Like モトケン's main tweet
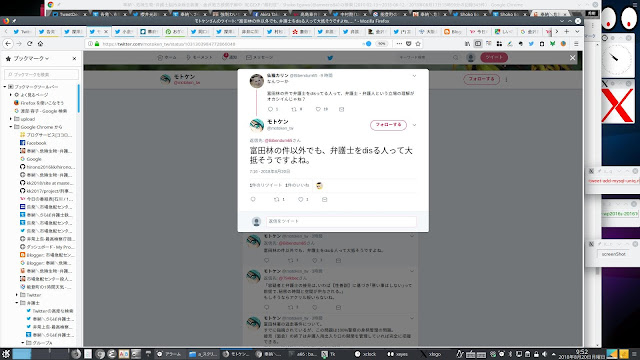640x360 pixels. pyautogui.click(x=301, y=199)
